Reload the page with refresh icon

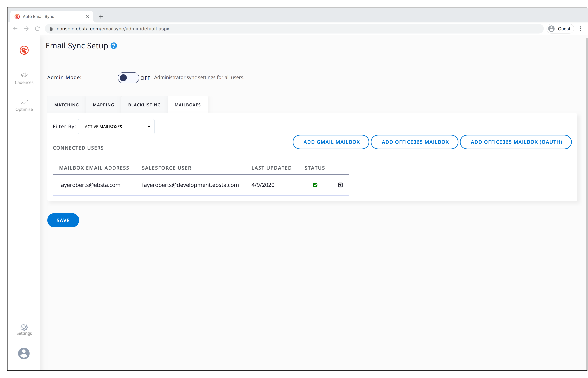pyautogui.click(x=37, y=29)
